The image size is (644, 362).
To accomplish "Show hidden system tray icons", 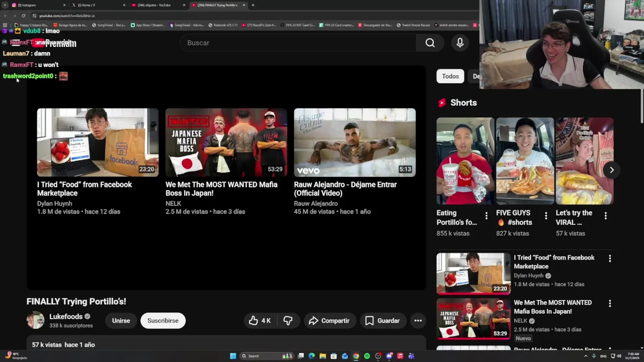I will 586,356.
